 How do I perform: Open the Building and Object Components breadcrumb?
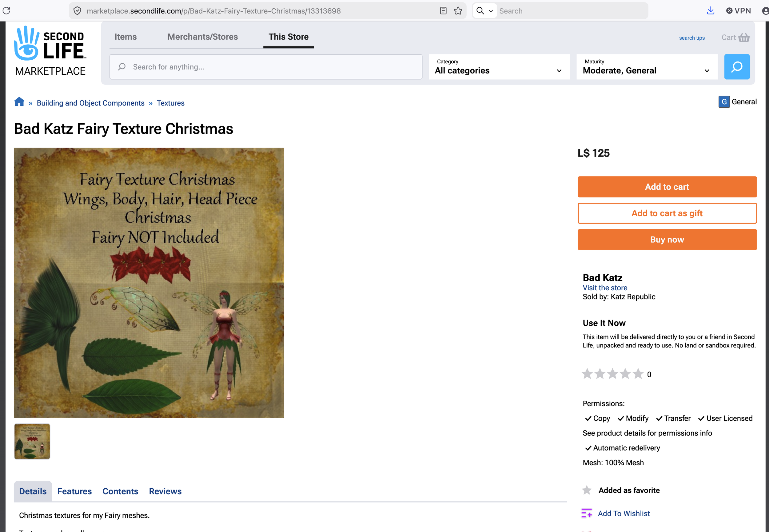(90, 103)
